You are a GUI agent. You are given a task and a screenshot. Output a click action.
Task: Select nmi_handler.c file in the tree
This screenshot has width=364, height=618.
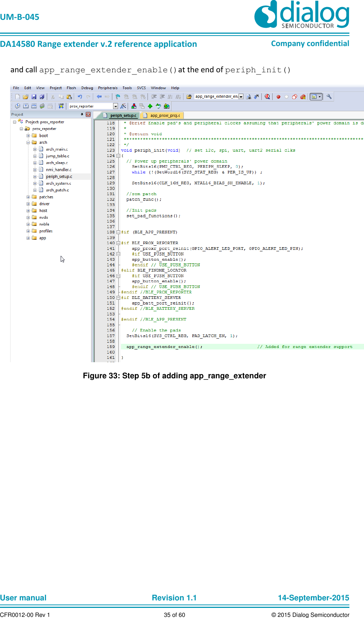59,170
